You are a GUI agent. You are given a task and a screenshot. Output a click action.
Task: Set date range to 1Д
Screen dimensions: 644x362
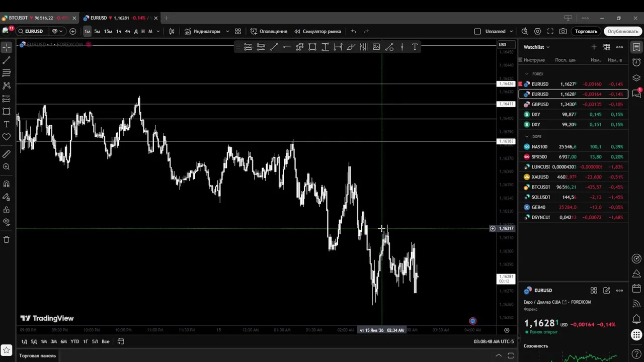[x=24, y=341]
